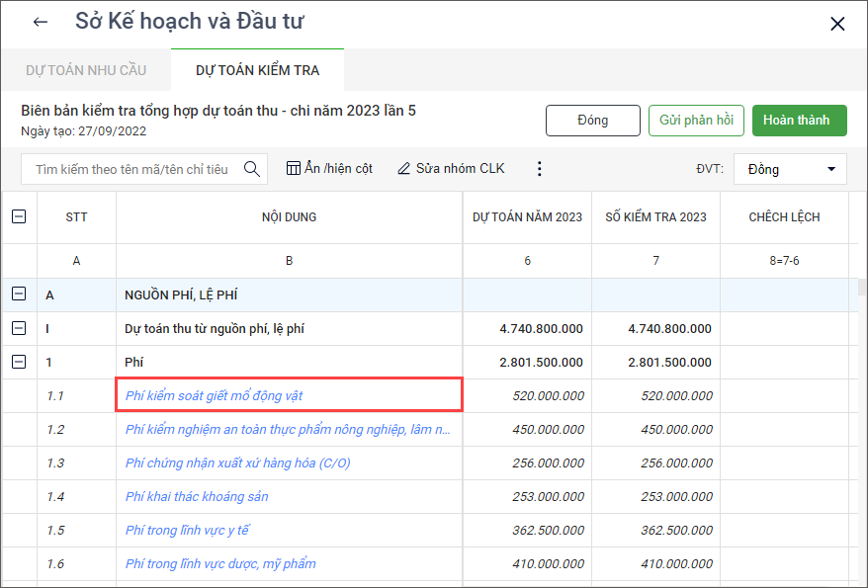Click Sửa nhóm CLK pencil option

[x=451, y=169]
